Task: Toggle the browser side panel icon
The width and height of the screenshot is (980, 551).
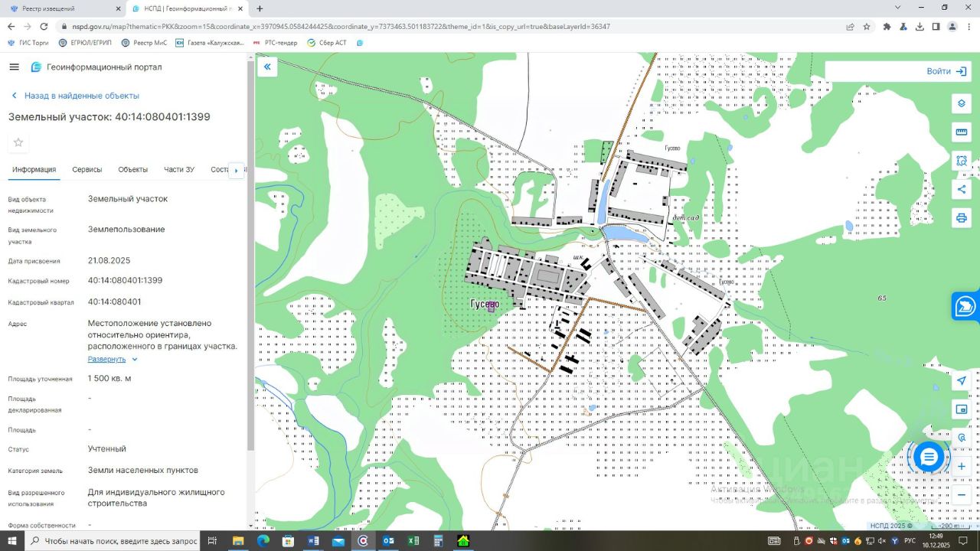Action: point(936,26)
